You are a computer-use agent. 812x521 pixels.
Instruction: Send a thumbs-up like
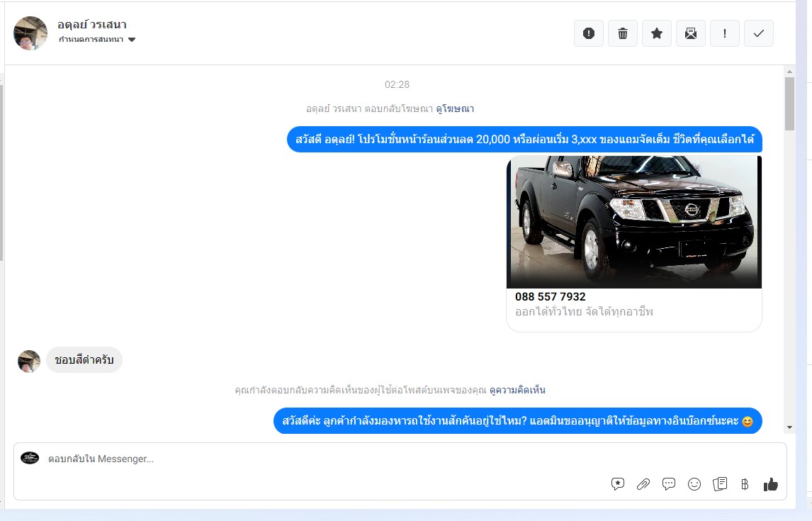pos(770,484)
